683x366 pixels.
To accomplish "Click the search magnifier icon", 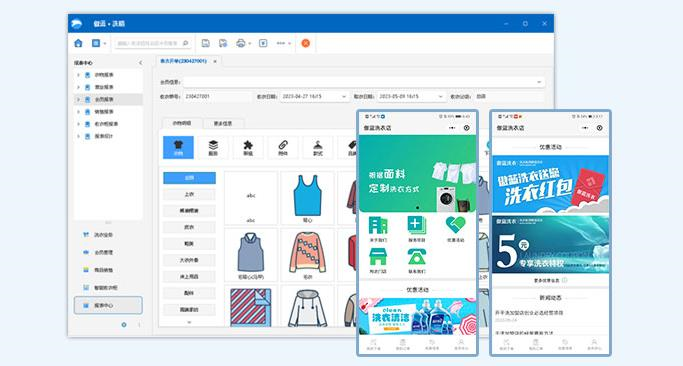I will tap(186, 43).
